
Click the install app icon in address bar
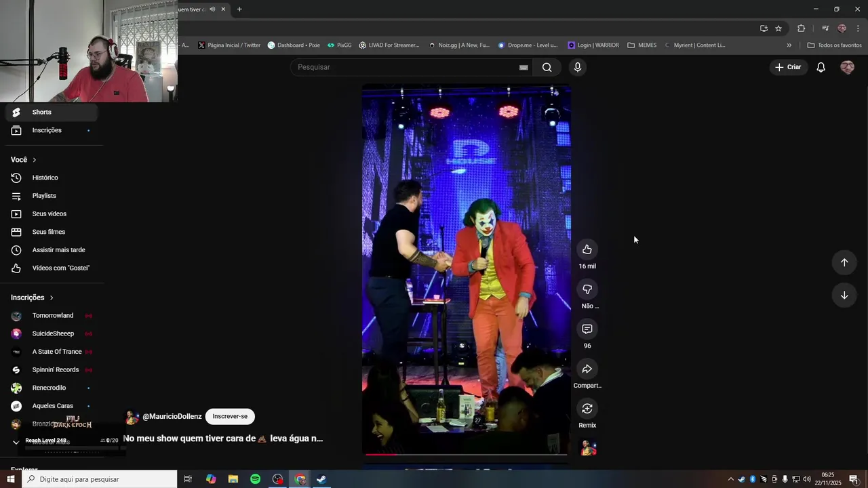coord(764,28)
